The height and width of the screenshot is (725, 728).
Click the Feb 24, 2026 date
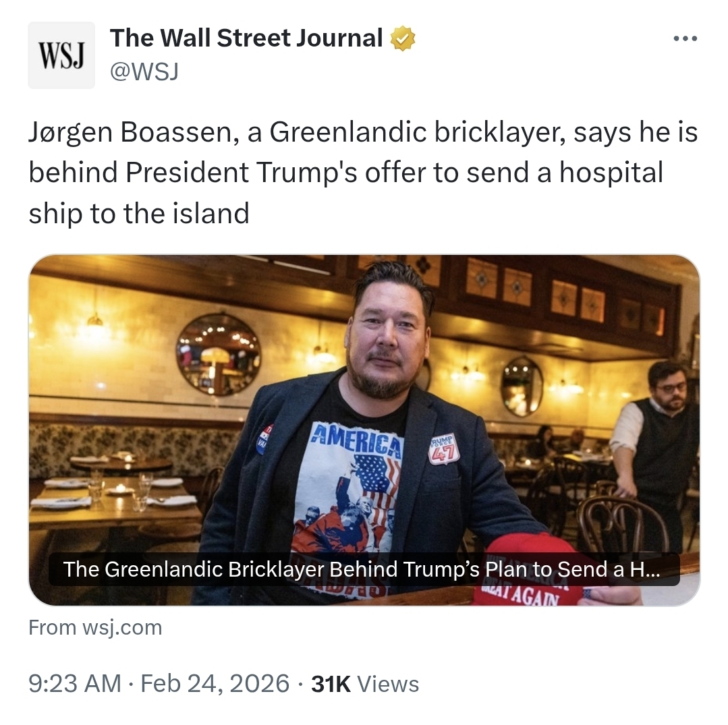[x=215, y=684]
